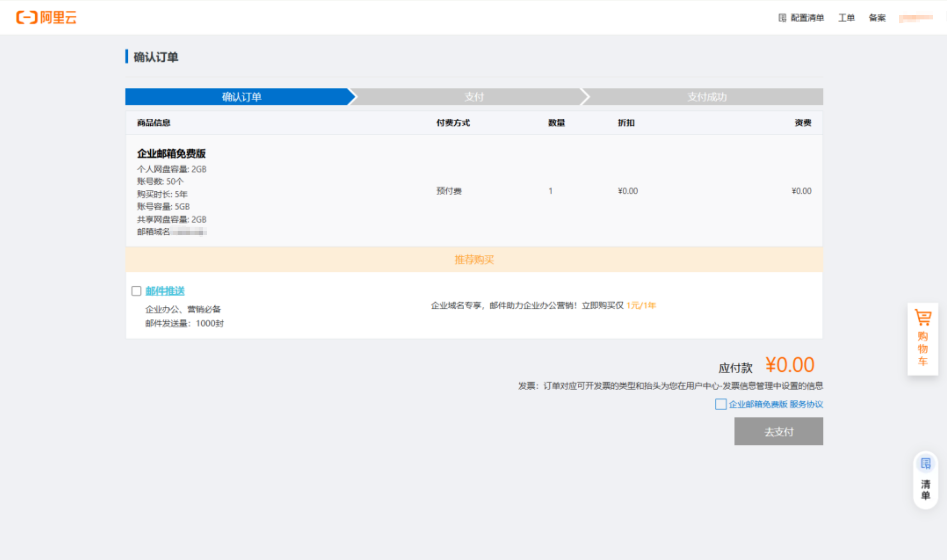This screenshot has width=947, height=560.
Task: Open the Alibaba Cloud logo homepage
Action: tap(46, 17)
